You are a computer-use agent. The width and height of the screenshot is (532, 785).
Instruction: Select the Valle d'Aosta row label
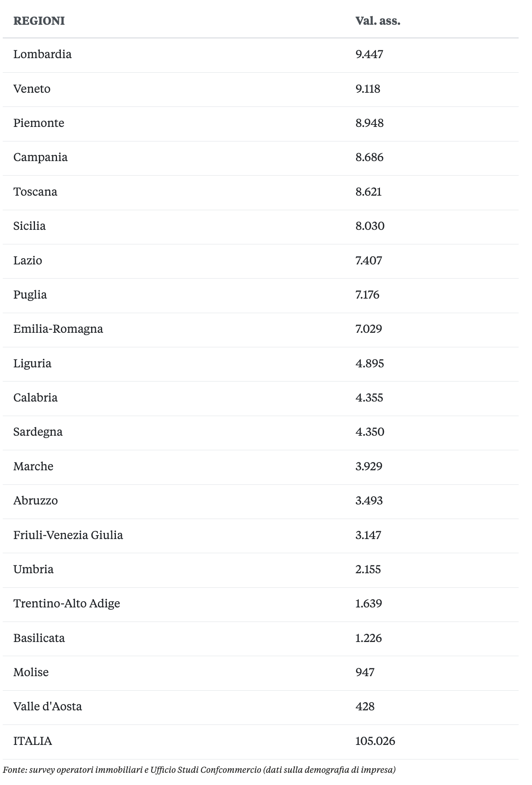(x=48, y=706)
